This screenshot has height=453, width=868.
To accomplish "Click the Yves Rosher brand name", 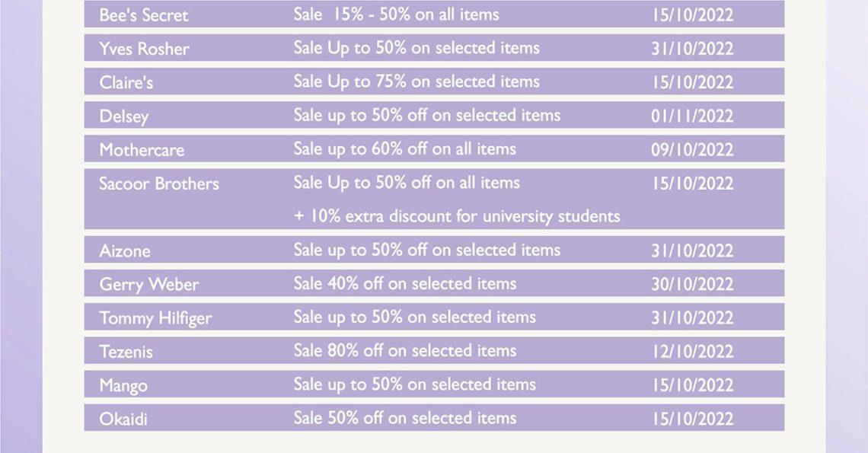I will point(144,49).
